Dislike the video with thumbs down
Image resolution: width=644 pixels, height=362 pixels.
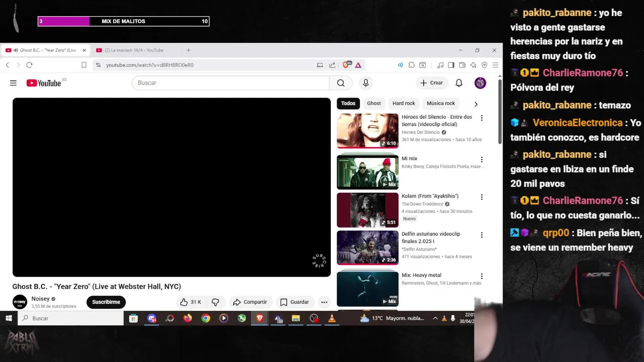[x=215, y=302]
